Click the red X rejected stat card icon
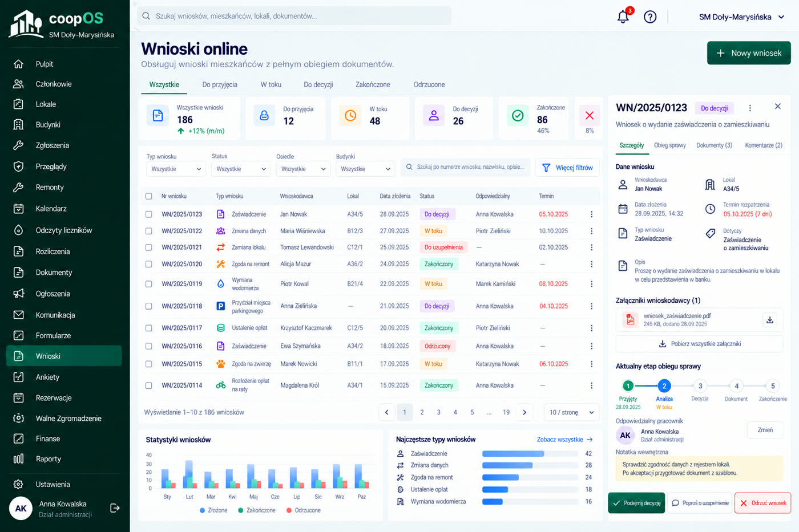Image resolution: width=799 pixels, height=532 pixels. [x=590, y=116]
